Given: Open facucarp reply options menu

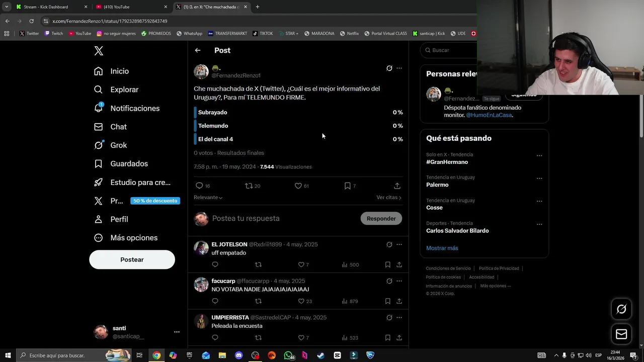Looking at the screenshot, I should (x=399, y=281).
